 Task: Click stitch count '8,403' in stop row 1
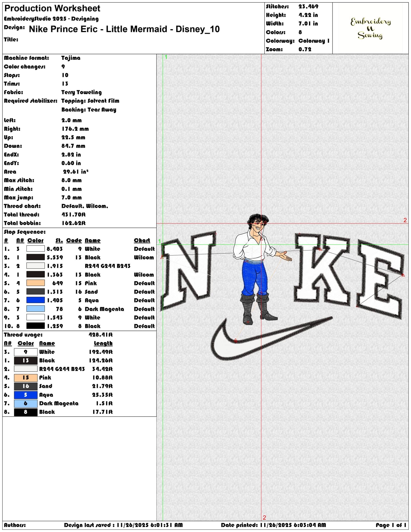55,249
